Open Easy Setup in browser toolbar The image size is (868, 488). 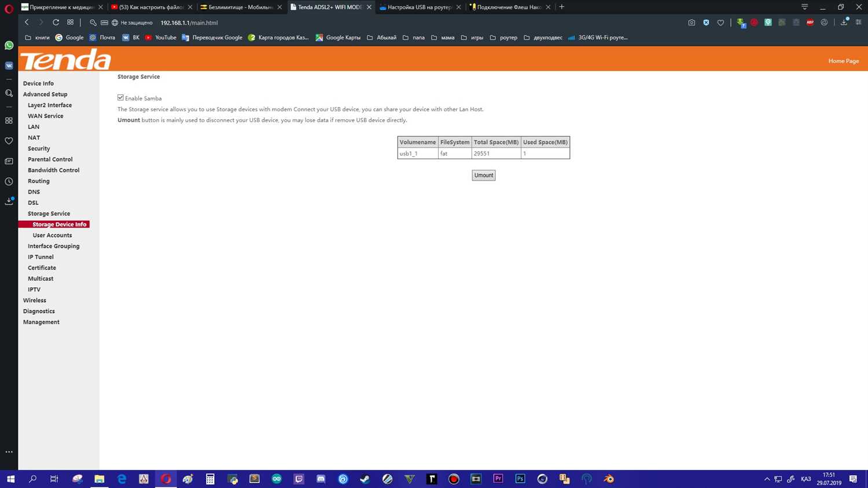(859, 23)
